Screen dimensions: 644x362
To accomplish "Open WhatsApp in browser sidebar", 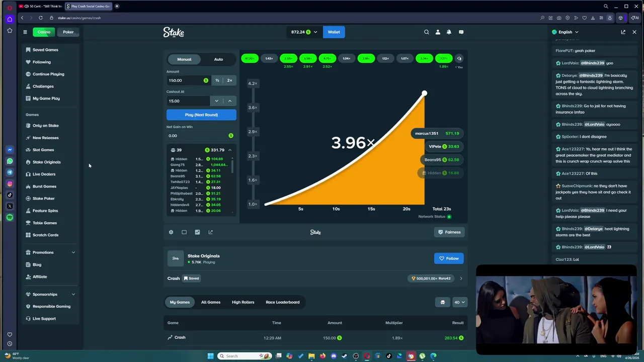I will click(x=10, y=161).
